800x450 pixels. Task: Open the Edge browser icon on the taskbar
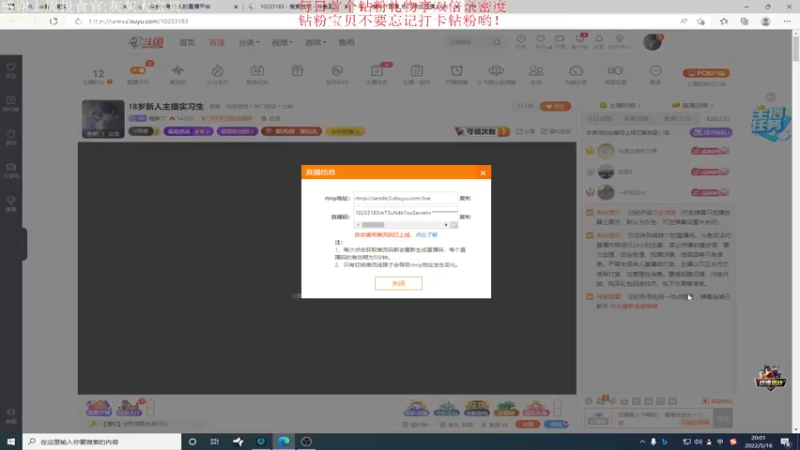coord(283,441)
